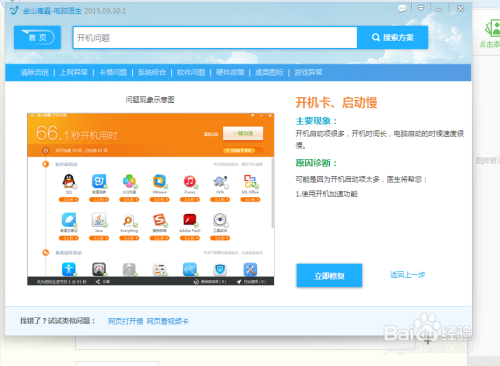Select the 硬件故障 category tab
The height and width of the screenshot is (366, 500).
click(x=230, y=72)
